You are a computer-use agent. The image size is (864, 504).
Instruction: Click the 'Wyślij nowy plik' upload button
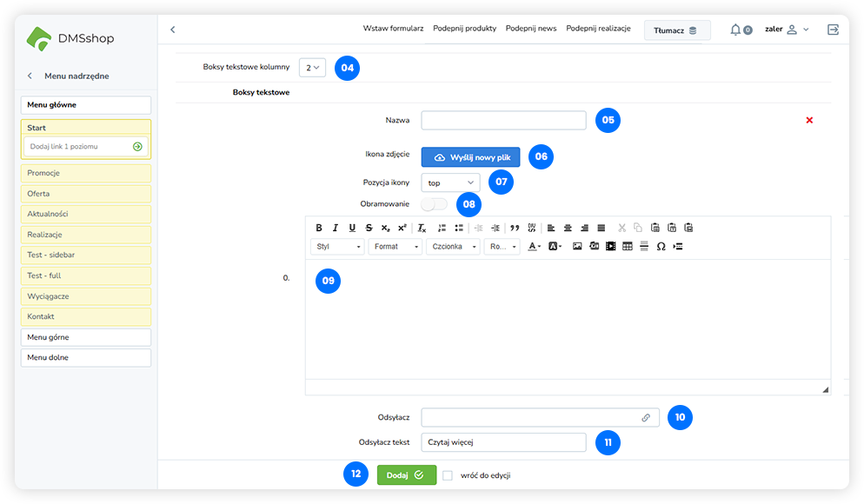[x=470, y=157]
